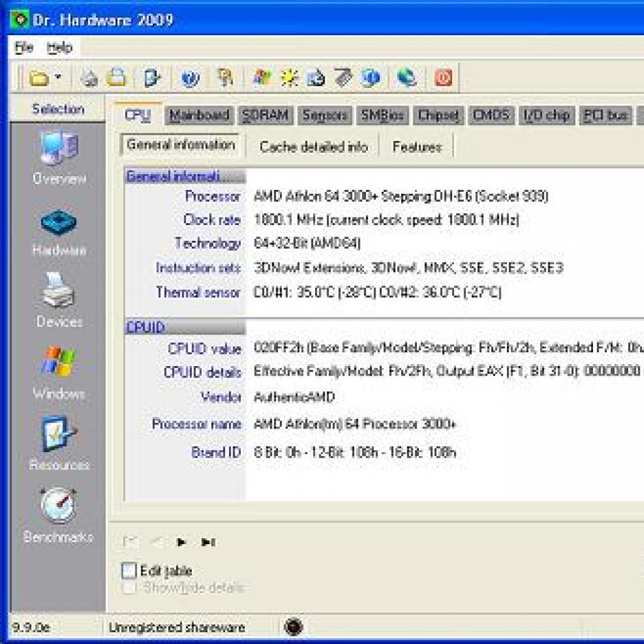
Task: Click the Selection panel header
Action: click(x=58, y=109)
